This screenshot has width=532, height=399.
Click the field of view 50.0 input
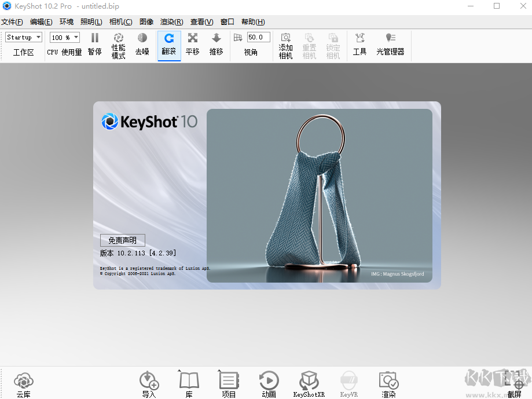point(258,38)
